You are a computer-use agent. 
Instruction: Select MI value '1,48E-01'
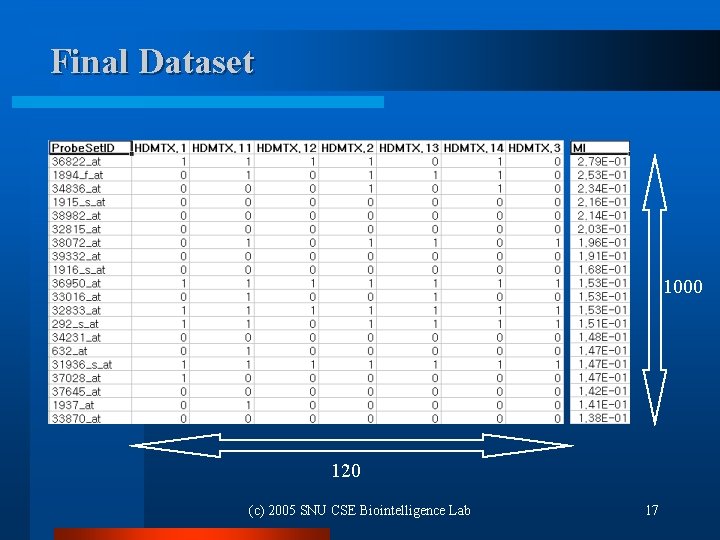point(600,338)
